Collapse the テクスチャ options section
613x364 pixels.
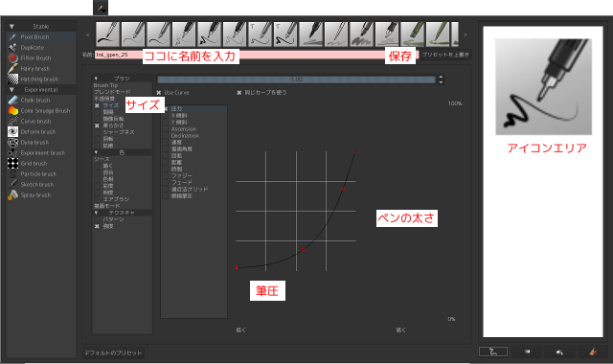96,213
